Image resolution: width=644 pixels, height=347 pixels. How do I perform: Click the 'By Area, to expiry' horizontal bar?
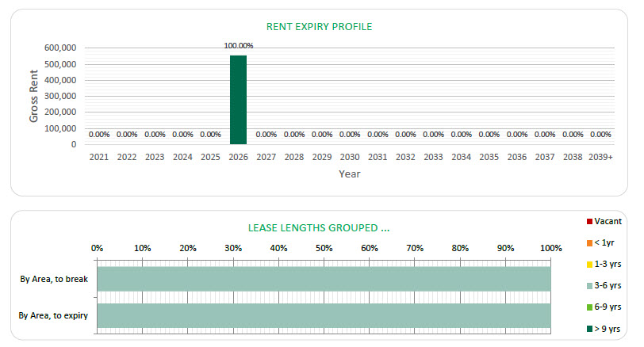pos(324,315)
